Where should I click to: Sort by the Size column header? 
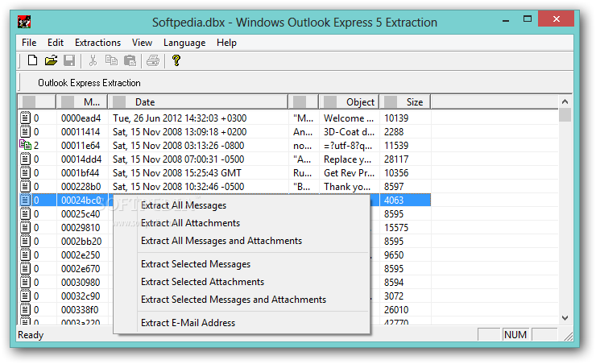coord(405,101)
